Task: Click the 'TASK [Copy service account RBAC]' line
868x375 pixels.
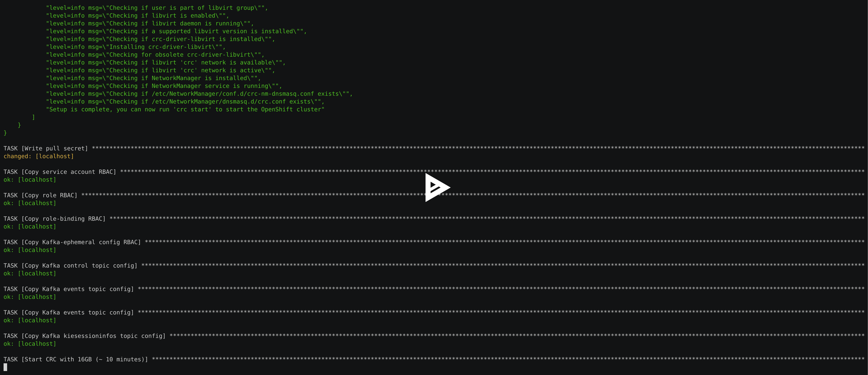Action: pos(434,172)
